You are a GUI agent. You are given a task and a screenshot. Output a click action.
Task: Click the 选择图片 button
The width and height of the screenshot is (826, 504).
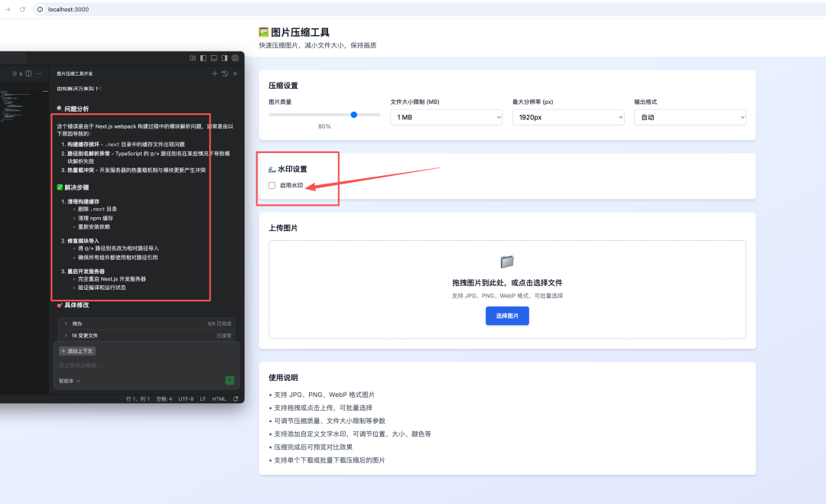pyautogui.click(x=507, y=316)
